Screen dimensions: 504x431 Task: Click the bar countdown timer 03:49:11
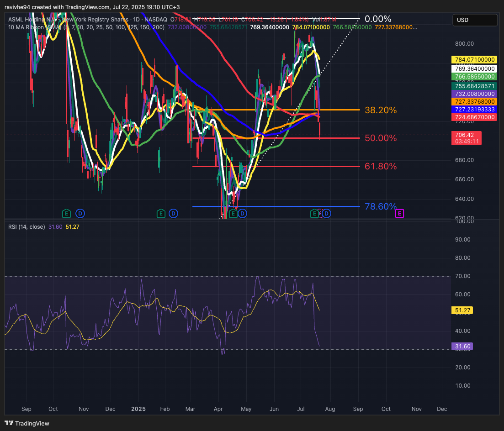(467, 142)
